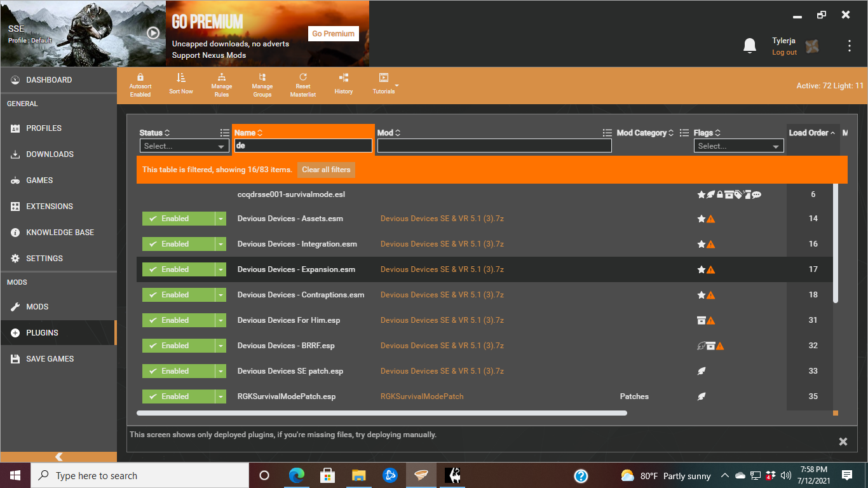
Task: Open Microsoft Edge from the taskbar
Action: pyautogui.click(x=296, y=475)
